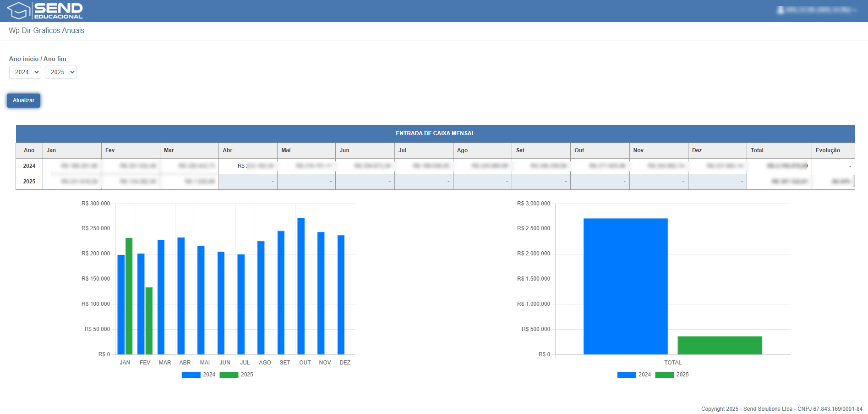Click the Copyright 2025 Send Solutions footer text
This screenshot has width=868, height=414.
pyautogui.click(x=782, y=409)
